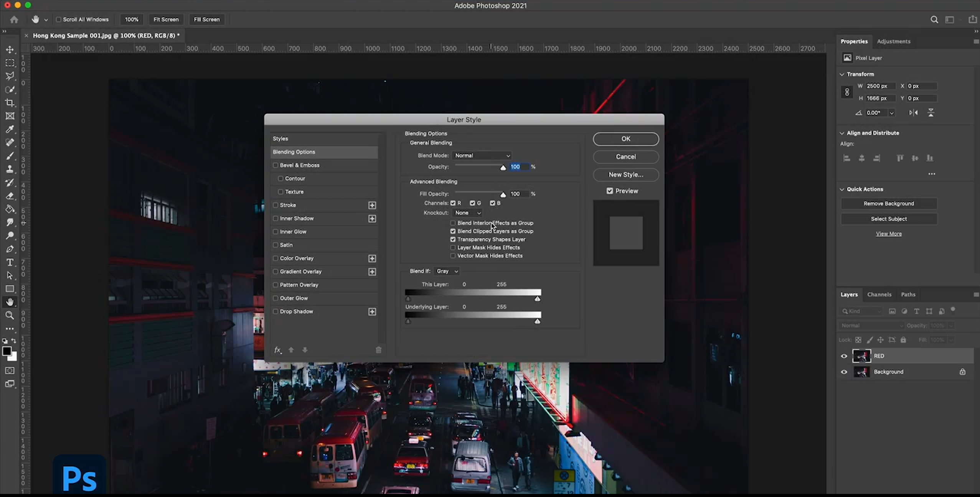Select the Horizontal Type tool
The height and width of the screenshot is (497, 980).
10,262
